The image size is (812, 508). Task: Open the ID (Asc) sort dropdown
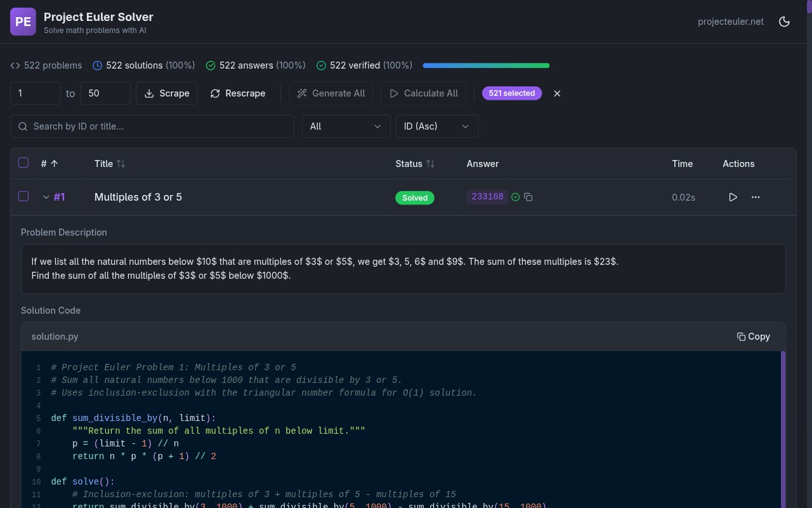pyautogui.click(x=437, y=126)
